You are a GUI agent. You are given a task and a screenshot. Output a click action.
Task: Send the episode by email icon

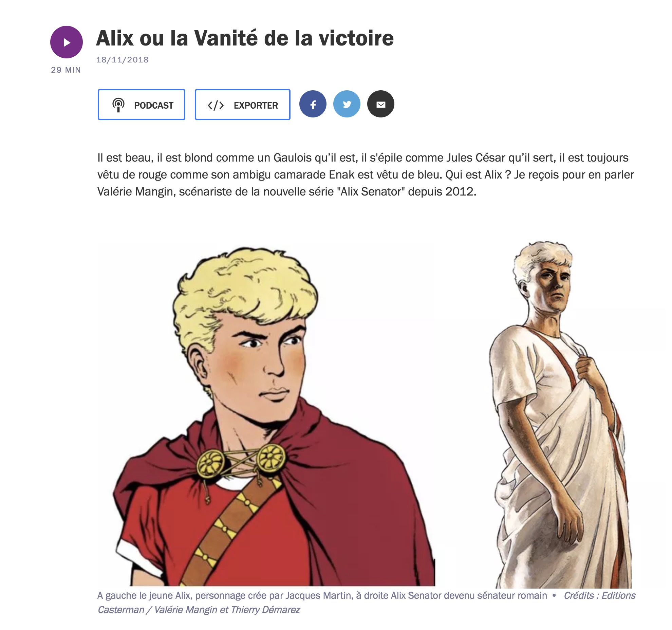point(381,104)
